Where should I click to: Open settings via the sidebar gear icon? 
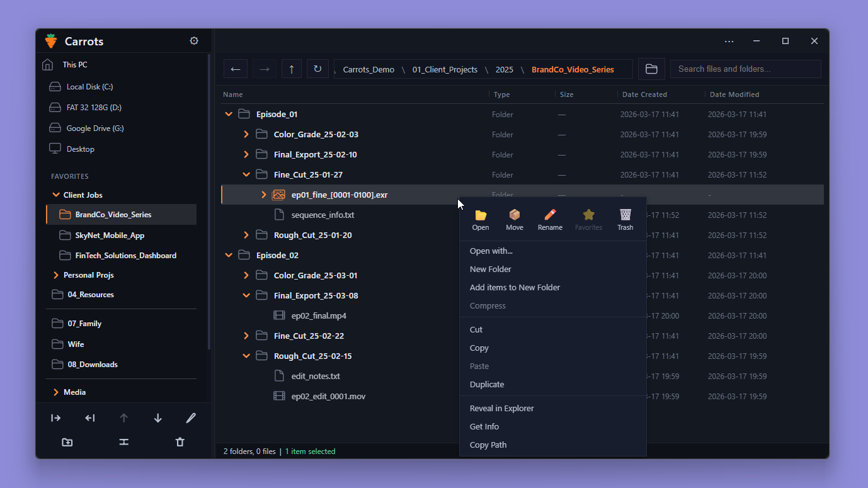point(194,41)
